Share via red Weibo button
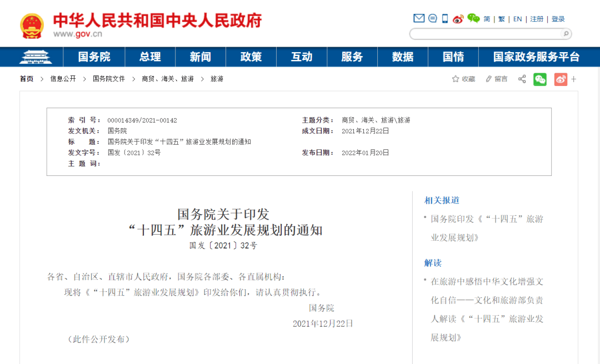The image size is (600, 364). click(561, 79)
